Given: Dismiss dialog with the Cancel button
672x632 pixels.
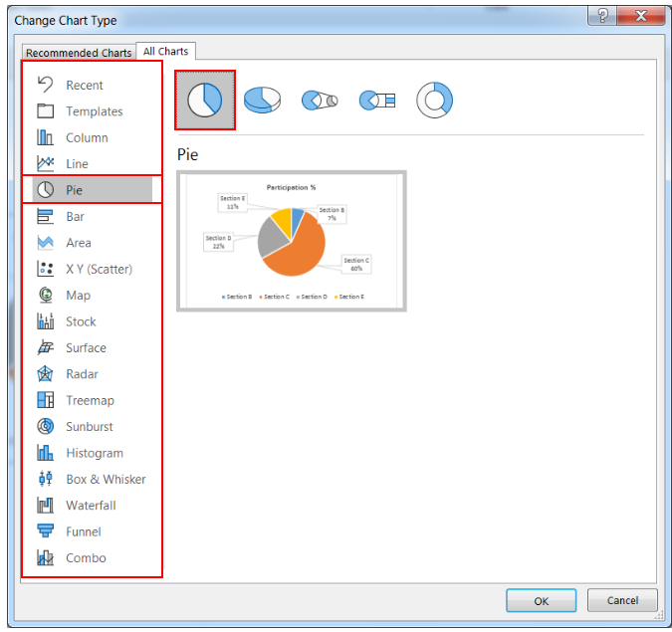Looking at the screenshot, I should (x=622, y=600).
